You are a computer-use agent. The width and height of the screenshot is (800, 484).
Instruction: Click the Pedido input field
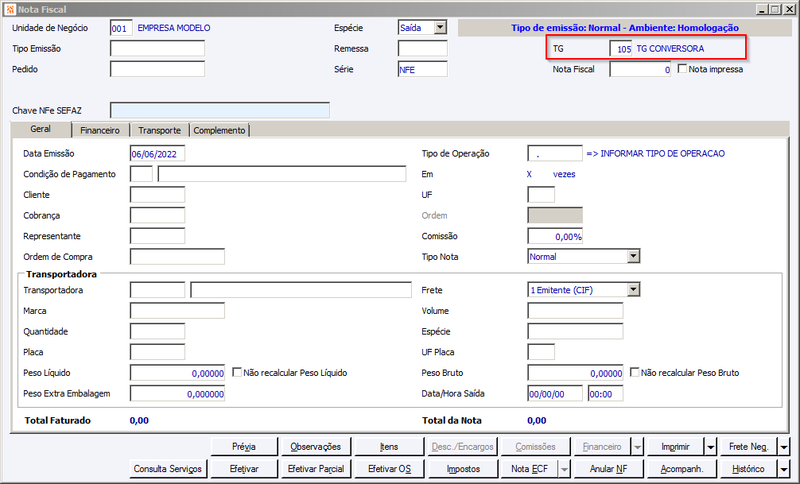click(157, 69)
